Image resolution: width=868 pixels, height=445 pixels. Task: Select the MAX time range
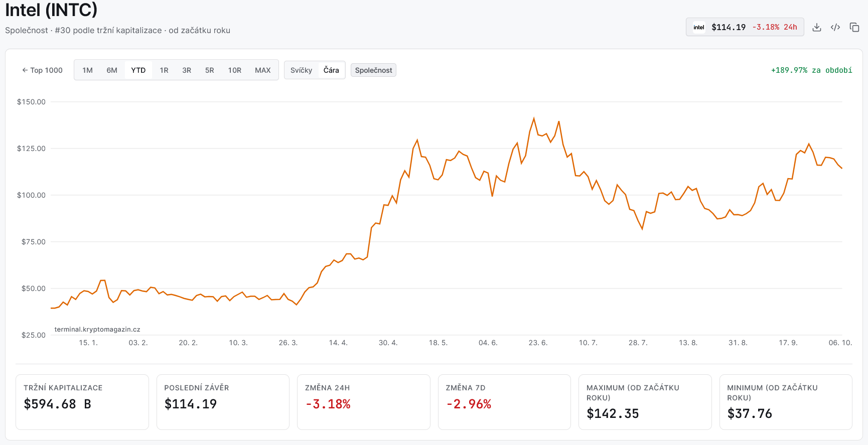[x=263, y=70]
